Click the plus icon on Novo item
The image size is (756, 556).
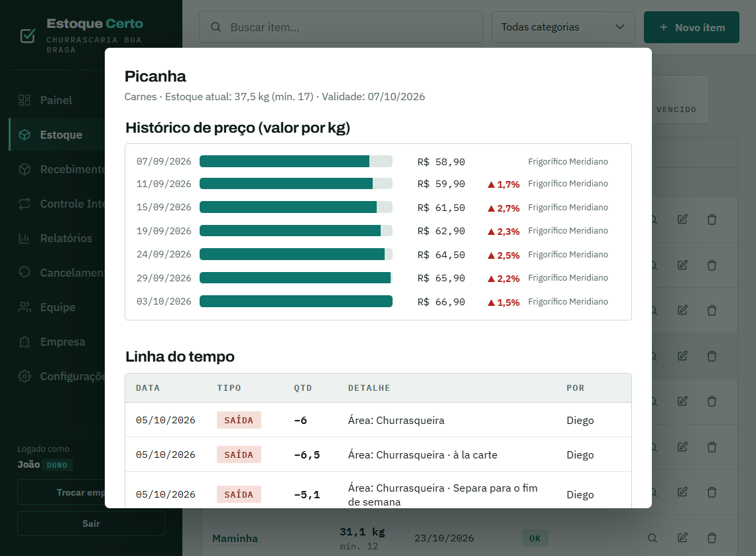[x=663, y=27]
